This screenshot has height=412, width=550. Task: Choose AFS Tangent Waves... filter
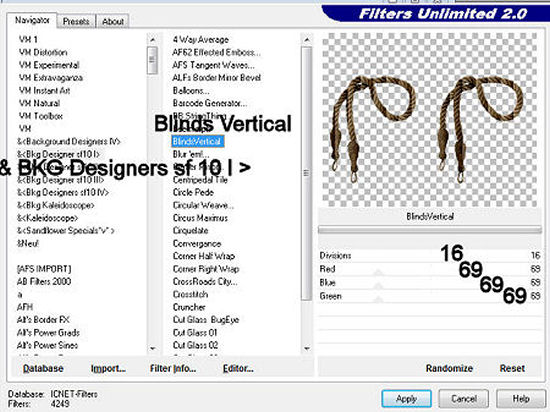(x=214, y=65)
